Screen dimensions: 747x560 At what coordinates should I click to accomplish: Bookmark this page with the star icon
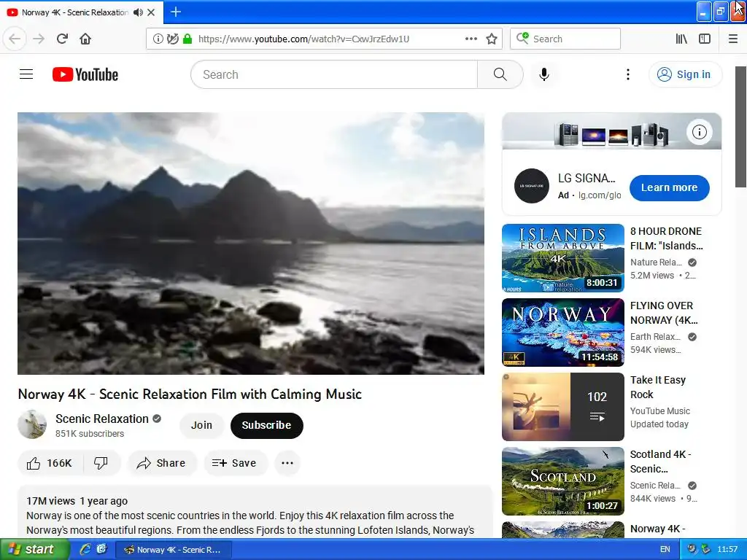coord(492,39)
